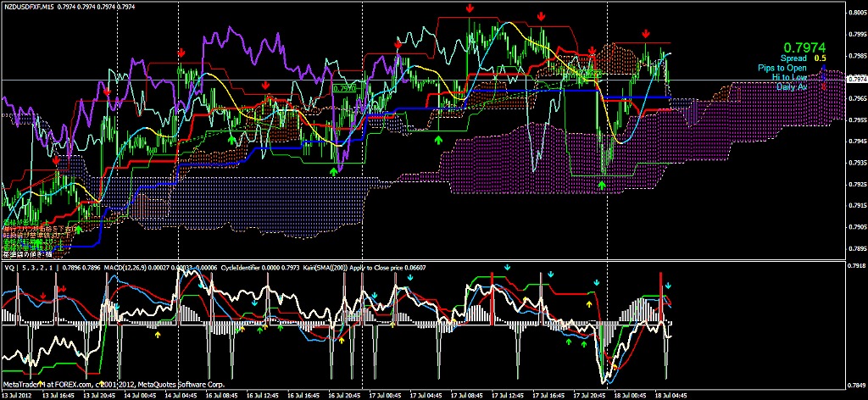Select the NZDUSDFXF,M15 chart symbol label
This screenshot has height=400, width=868.
pos(30,8)
